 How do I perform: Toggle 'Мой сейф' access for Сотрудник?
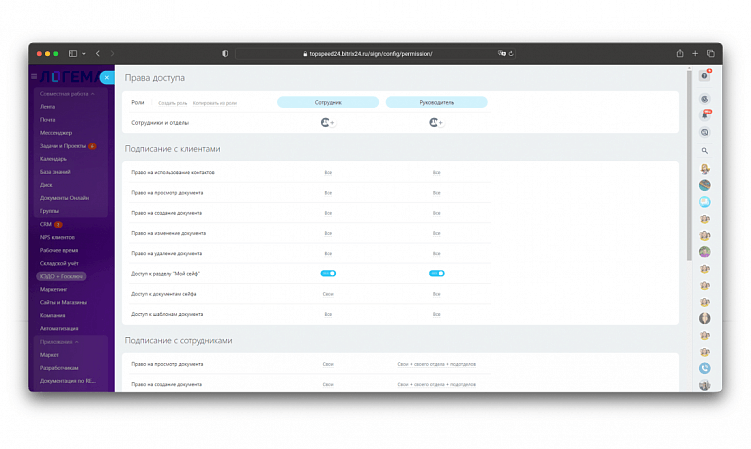coord(328,273)
